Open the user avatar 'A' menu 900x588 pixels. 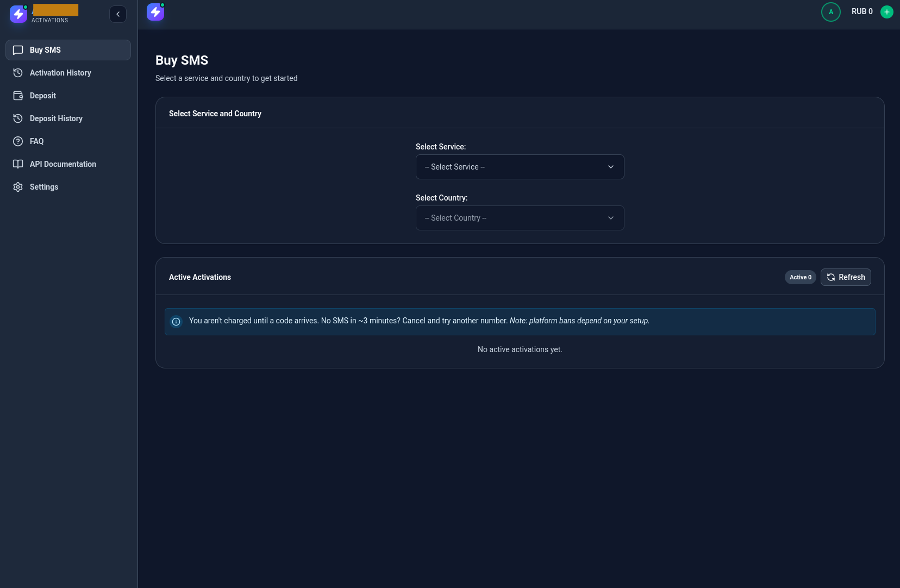coord(831,12)
